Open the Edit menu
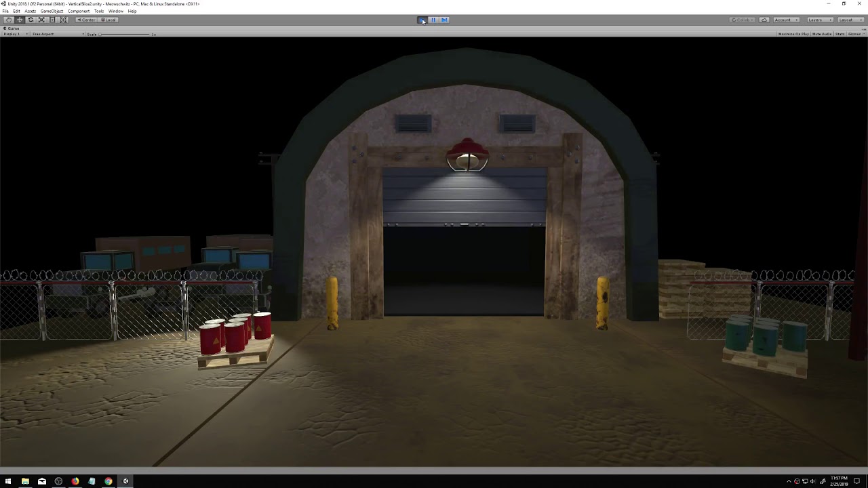Viewport: 868px width, 488px height. pos(16,12)
